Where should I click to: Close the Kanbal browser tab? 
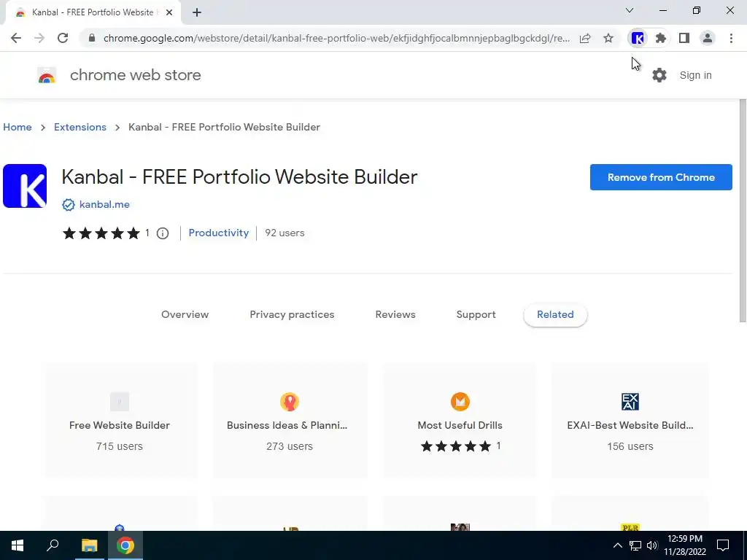(x=169, y=12)
